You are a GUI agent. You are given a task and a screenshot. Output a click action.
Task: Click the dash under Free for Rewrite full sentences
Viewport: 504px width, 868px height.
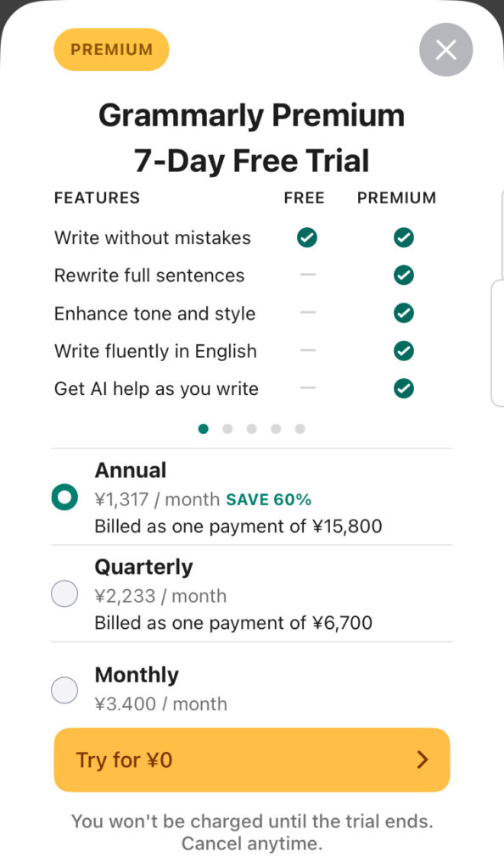coord(306,275)
